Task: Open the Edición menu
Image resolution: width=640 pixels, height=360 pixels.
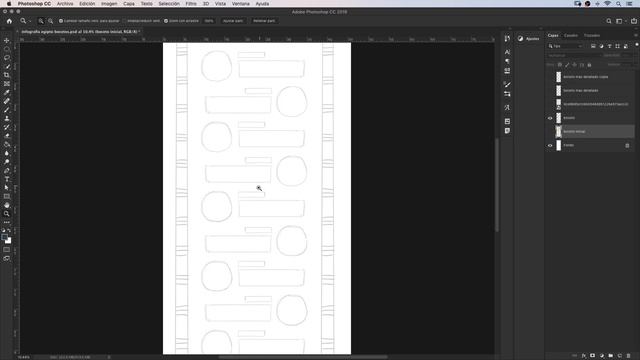Action: click(x=87, y=4)
